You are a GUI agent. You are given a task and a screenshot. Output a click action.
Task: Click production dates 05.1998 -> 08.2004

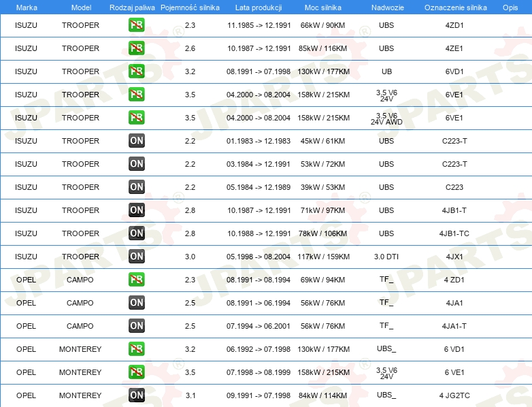(x=259, y=257)
